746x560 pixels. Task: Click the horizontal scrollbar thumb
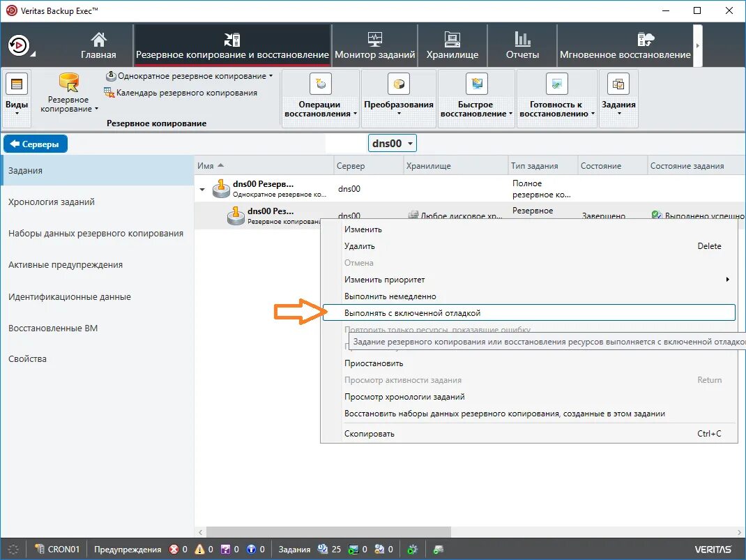(328, 532)
